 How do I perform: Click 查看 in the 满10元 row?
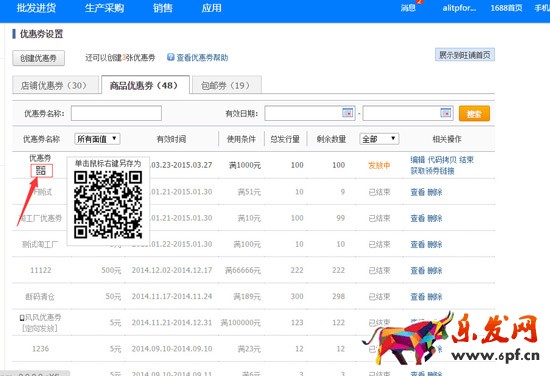(417, 218)
